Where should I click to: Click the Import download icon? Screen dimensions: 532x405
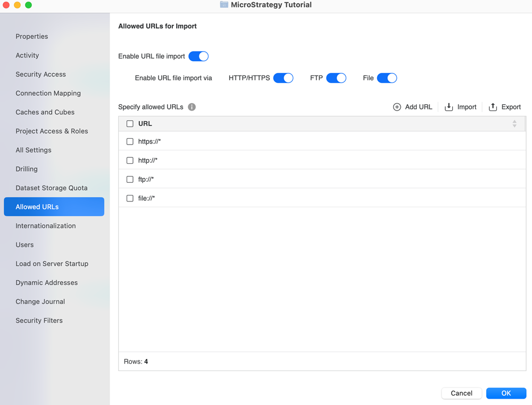[x=448, y=107]
